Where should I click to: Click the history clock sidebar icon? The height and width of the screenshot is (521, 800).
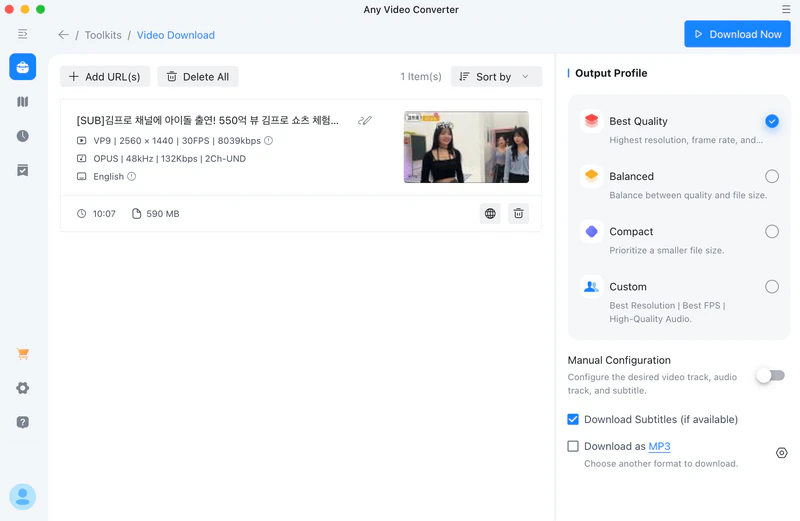pyautogui.click(x=22, y=136)
